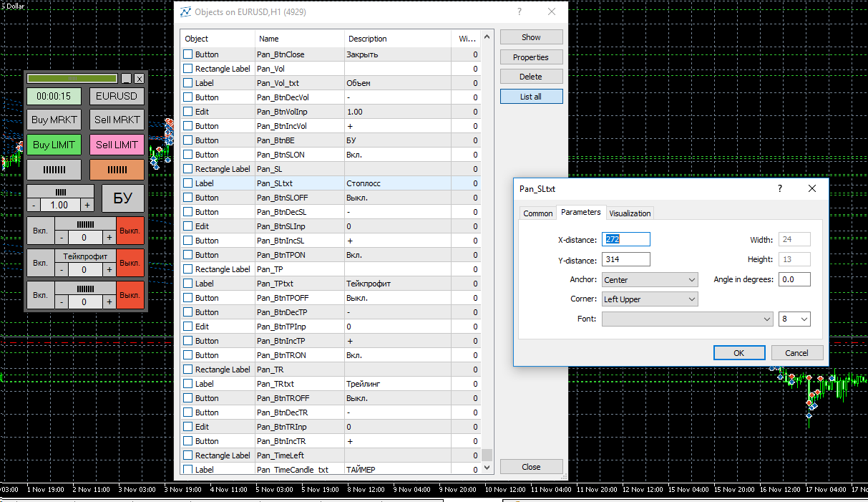Expand the Corner dropdown set to Left Upper

(x=650, y=299)
